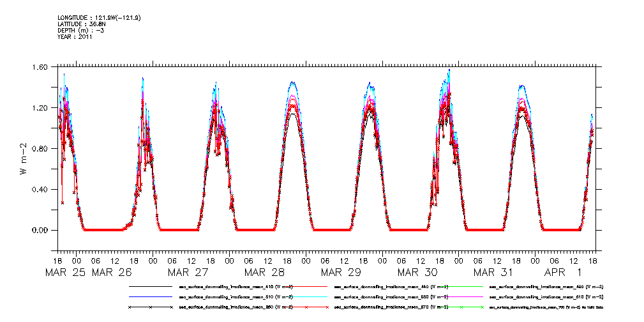Click the MAR 29 date label
The width and height of the screenshot is (644, 322).
[x=341, y=272]
